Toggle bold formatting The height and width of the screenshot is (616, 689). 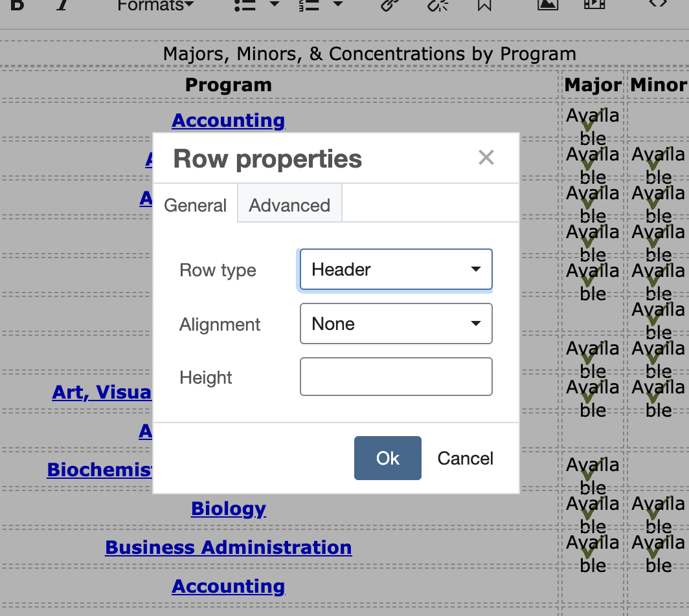pyautogui.click(x=16, y=5)
